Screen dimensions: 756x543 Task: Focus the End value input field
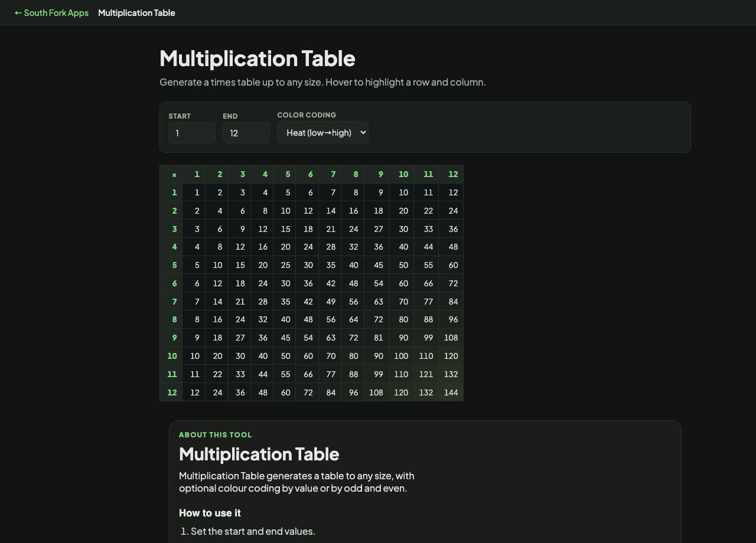[246, 133]
